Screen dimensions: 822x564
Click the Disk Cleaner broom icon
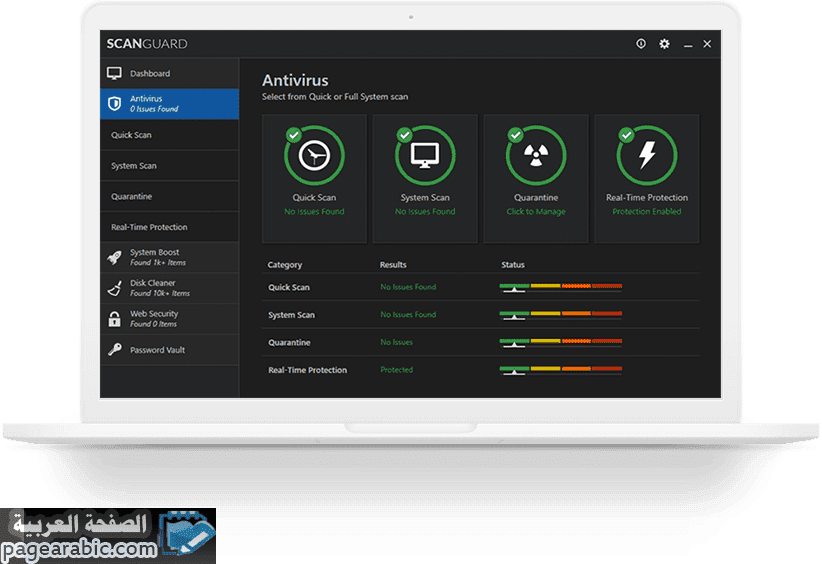tap(114, 288)
